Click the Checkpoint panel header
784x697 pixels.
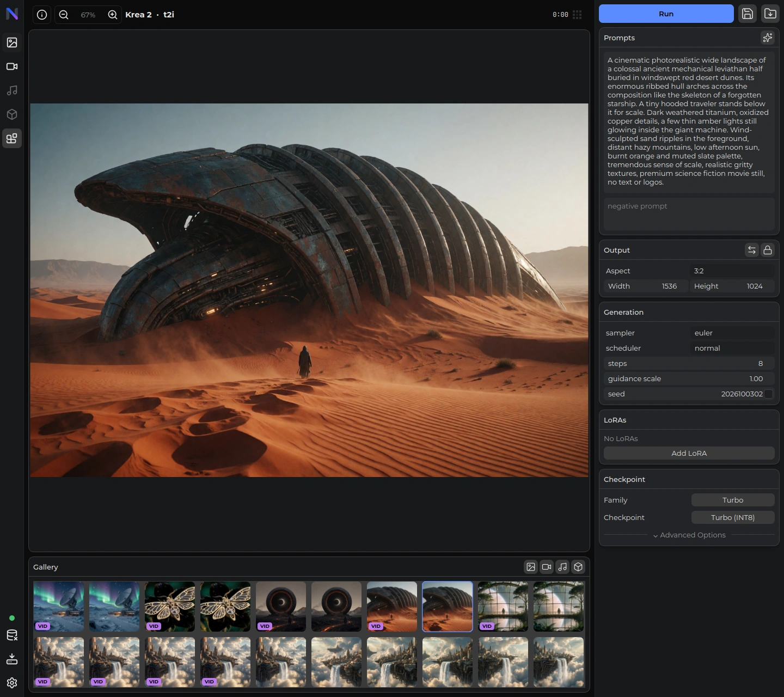[624, 479]
